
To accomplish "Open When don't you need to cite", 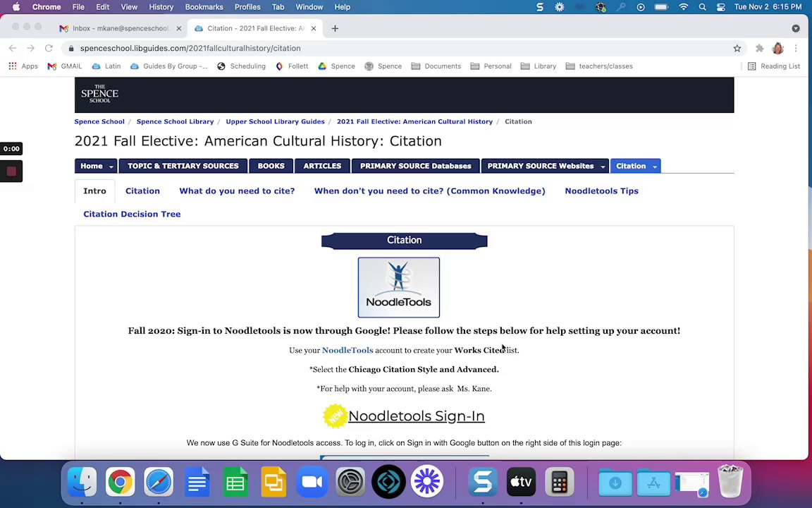I will (x=430, y=190).
